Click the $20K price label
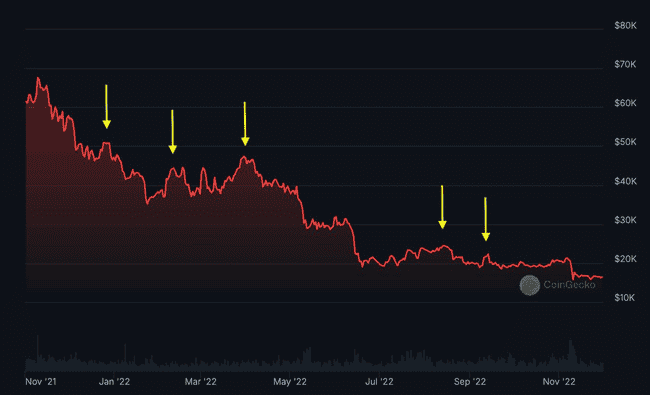This screenshot has width=650, height=395. tap(625, 259)
